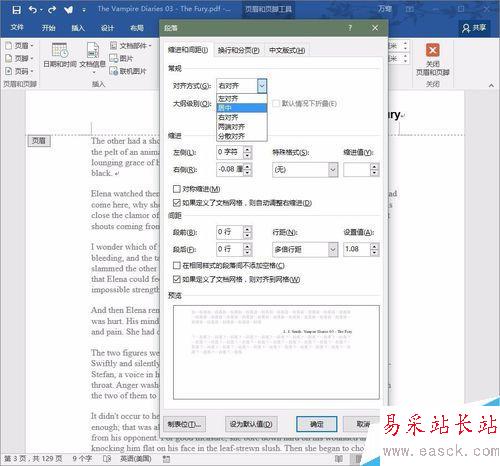Open the 页码 page number dropdown
500x466 pixels.
tap(19, 71)
